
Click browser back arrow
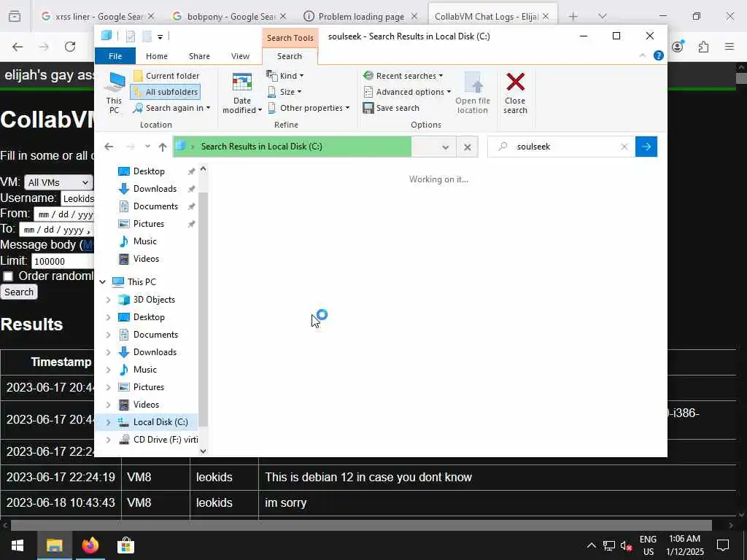coord(18,47)
